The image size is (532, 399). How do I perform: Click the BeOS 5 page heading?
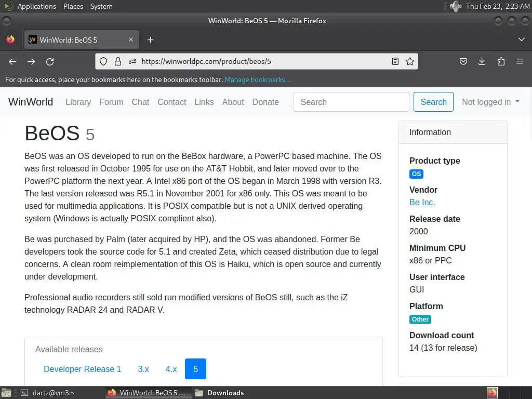click(60, 133)
